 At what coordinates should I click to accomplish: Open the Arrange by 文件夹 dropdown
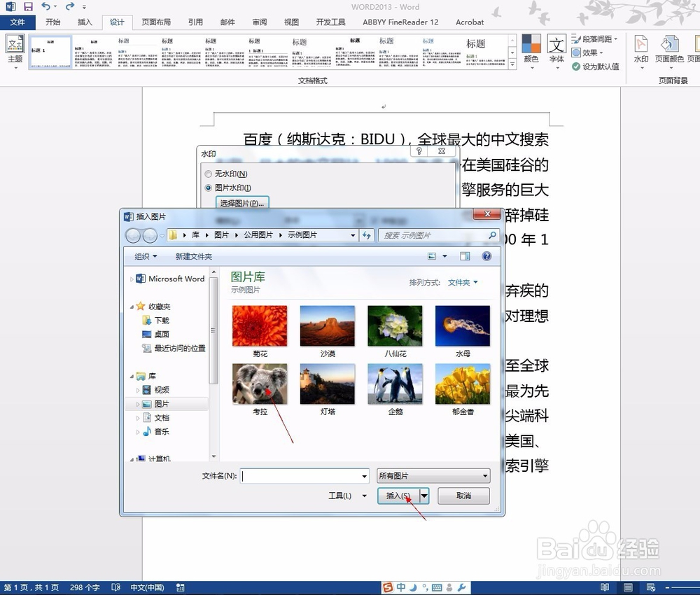[463, 283]
